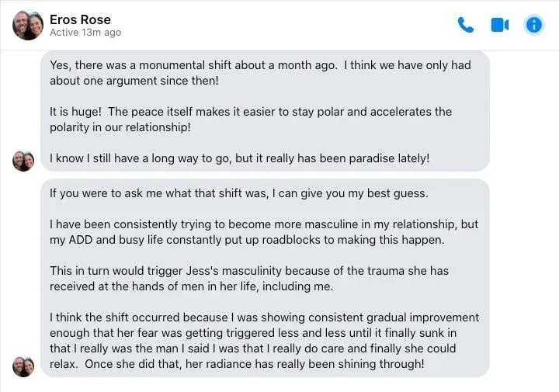Select the paragraph beginning It is huge!

tap(251, 120)
